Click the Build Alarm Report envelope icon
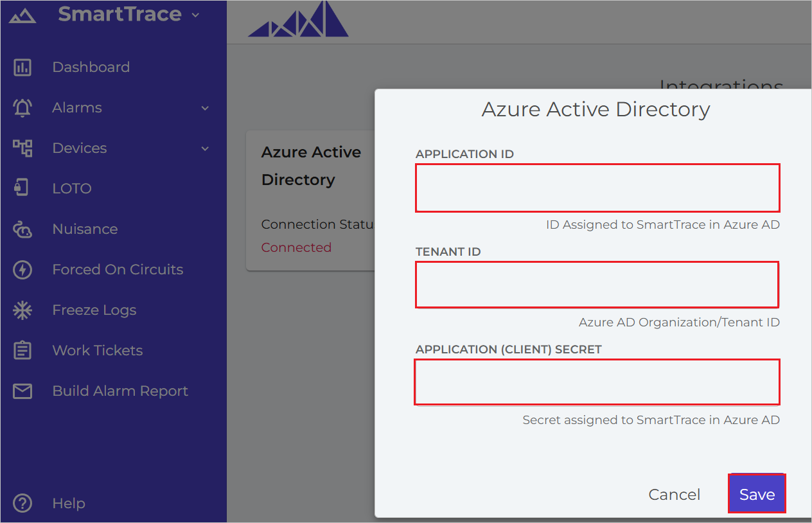812x523 pixels. pyautogui.click(x=22, y=391)
